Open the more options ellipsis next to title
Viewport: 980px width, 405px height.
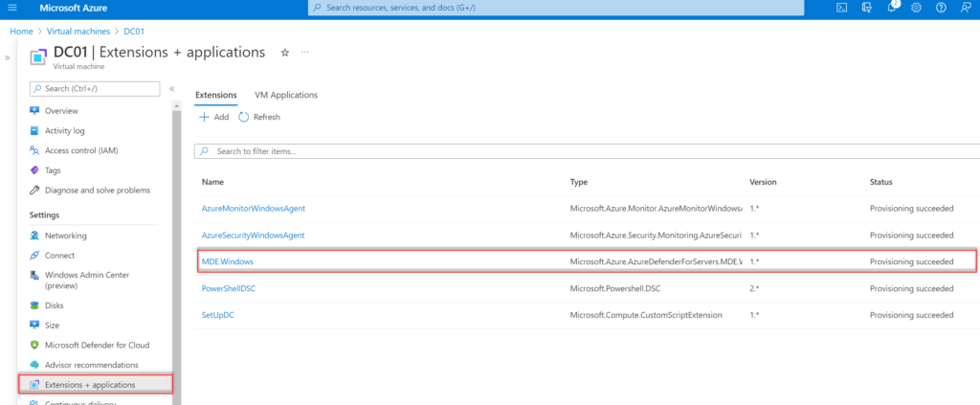(305, 53)
